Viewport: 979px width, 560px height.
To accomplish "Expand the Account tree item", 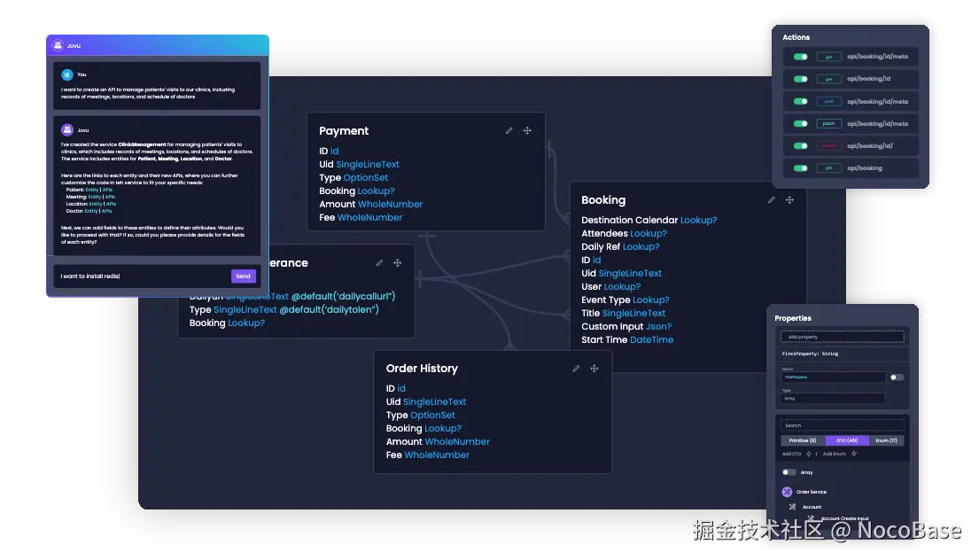I will 812,507.
